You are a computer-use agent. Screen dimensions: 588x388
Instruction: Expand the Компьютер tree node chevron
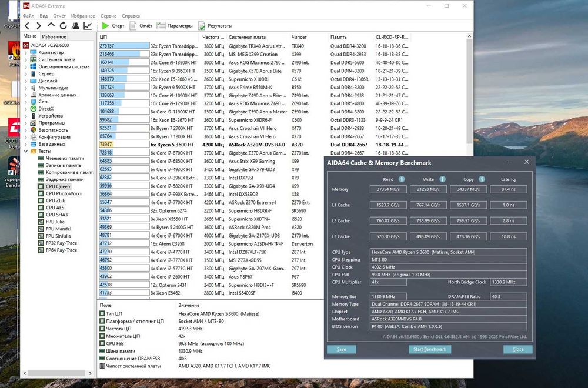26,53
